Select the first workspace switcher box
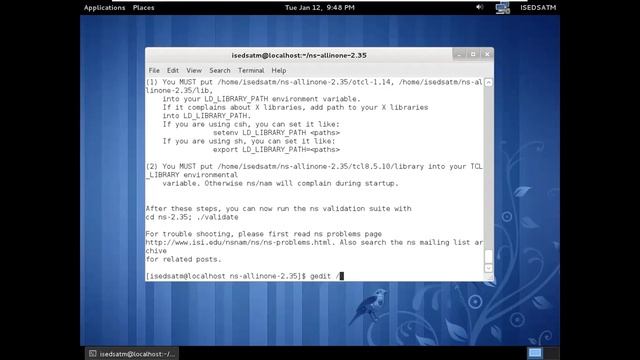 click(535, 353)
